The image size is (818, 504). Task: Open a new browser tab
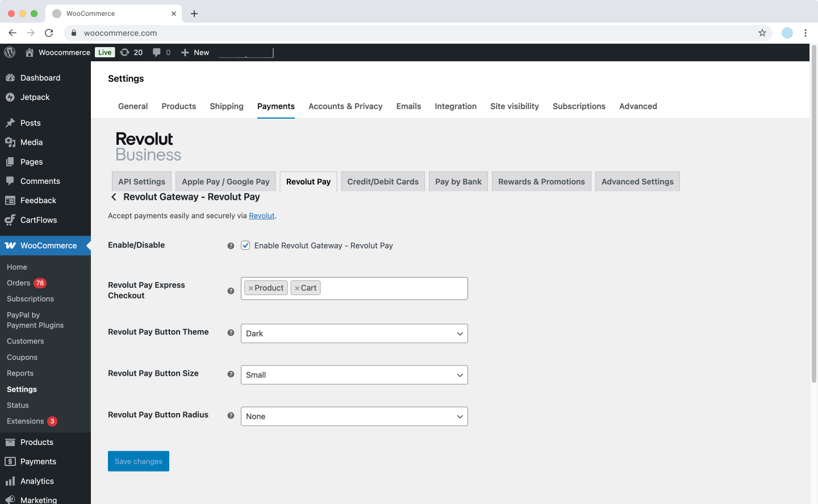tap(194, 13)
